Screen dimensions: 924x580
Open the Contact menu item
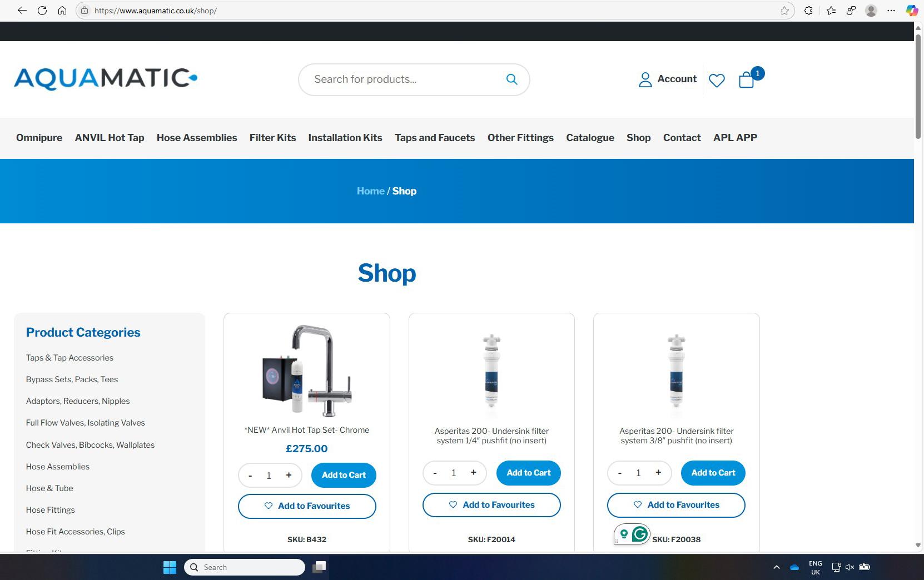point(682,138)
